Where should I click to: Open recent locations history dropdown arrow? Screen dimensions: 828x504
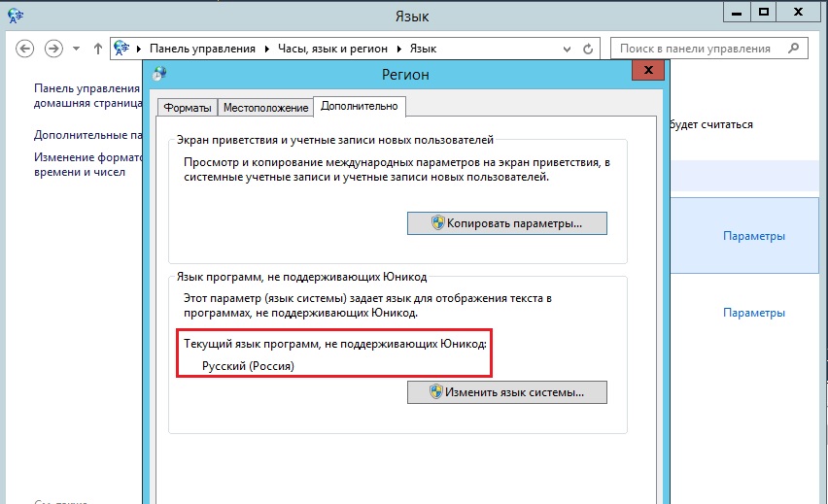tap(76, 49)
